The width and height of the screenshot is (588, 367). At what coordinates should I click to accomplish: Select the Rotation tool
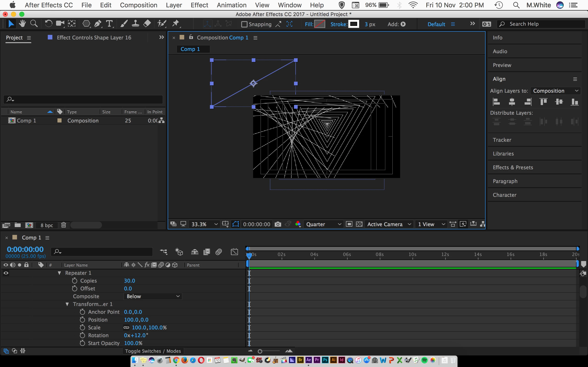[x=48, y=24]
